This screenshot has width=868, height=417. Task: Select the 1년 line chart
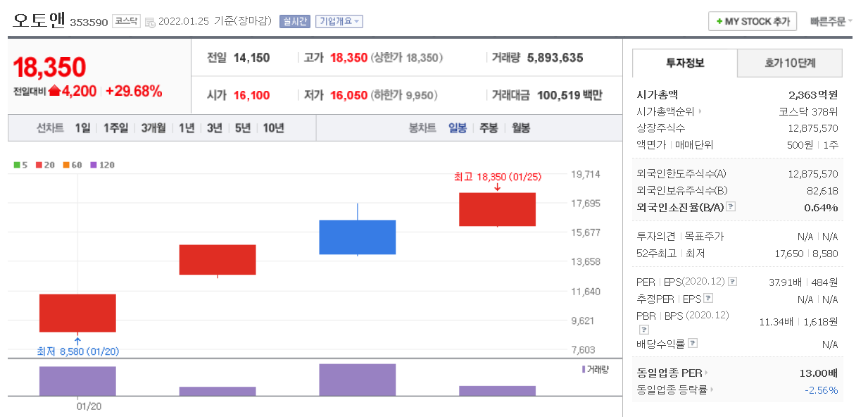pos(187,128)
